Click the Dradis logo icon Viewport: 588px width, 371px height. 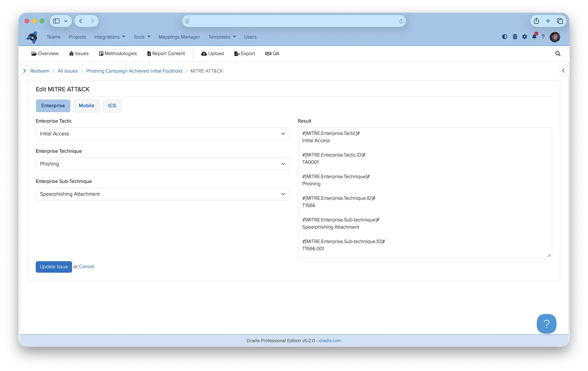[x=32, y=37]
